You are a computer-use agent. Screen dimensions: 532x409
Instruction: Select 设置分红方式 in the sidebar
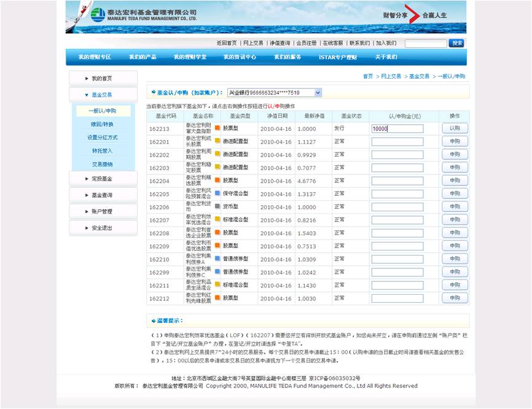(x=102, y=138)
